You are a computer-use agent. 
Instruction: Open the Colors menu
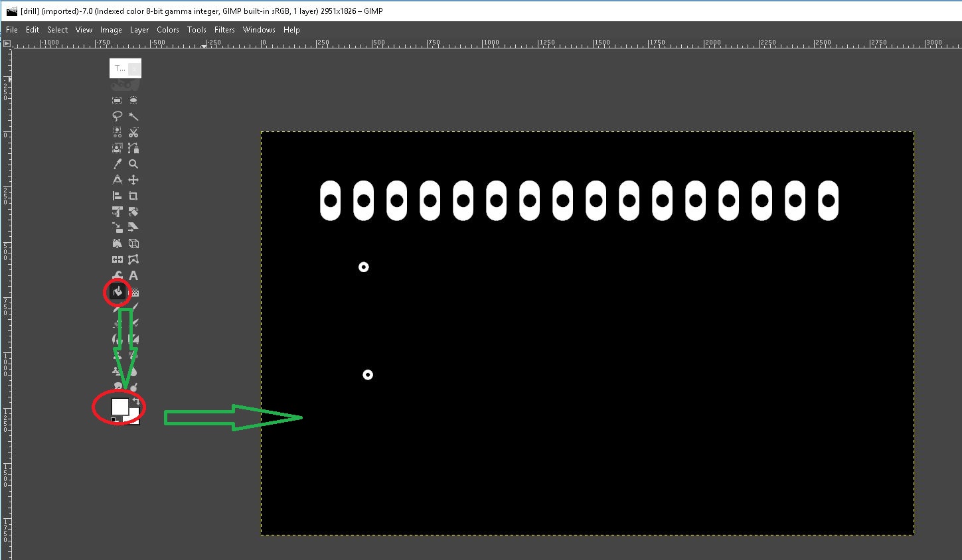[x=168, y=30]
